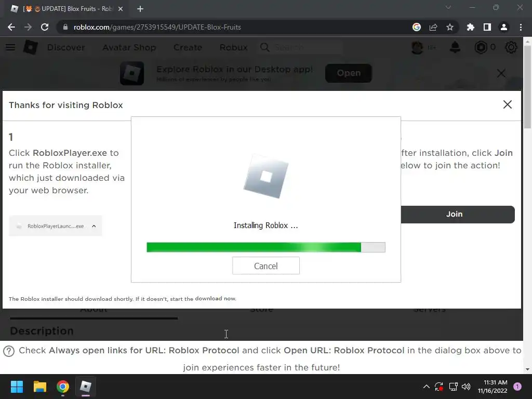Open File Explorer from taskbar

point(39,387)
